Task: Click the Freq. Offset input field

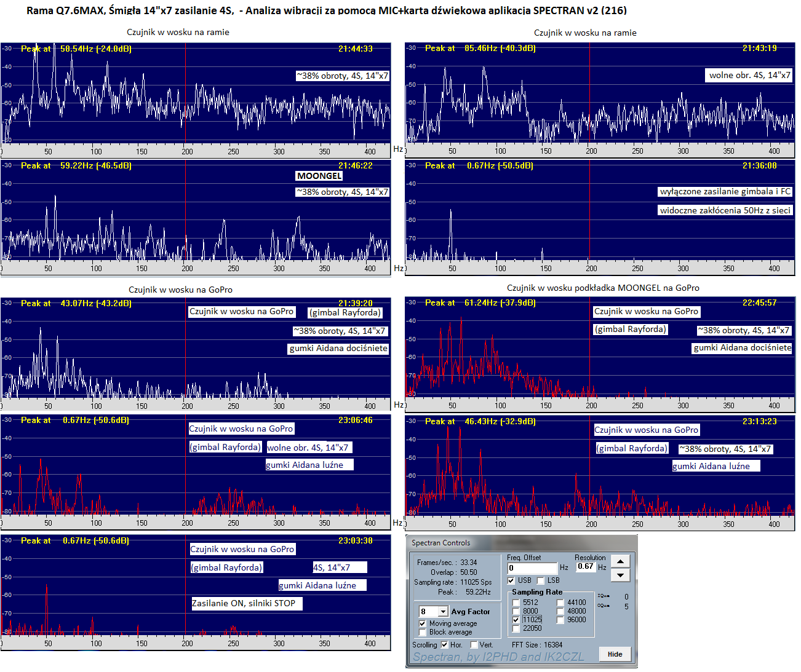Action: pyautogui.click(x=532, y=568)
